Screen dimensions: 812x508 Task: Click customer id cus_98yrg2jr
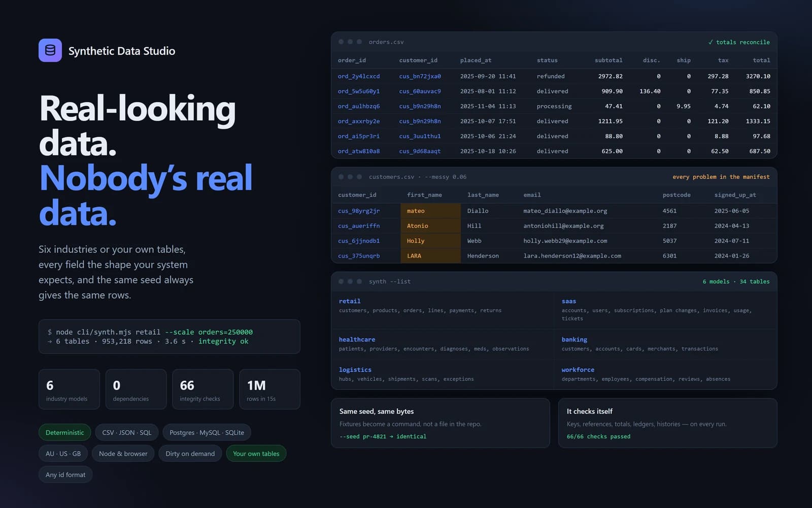(359, 211)
